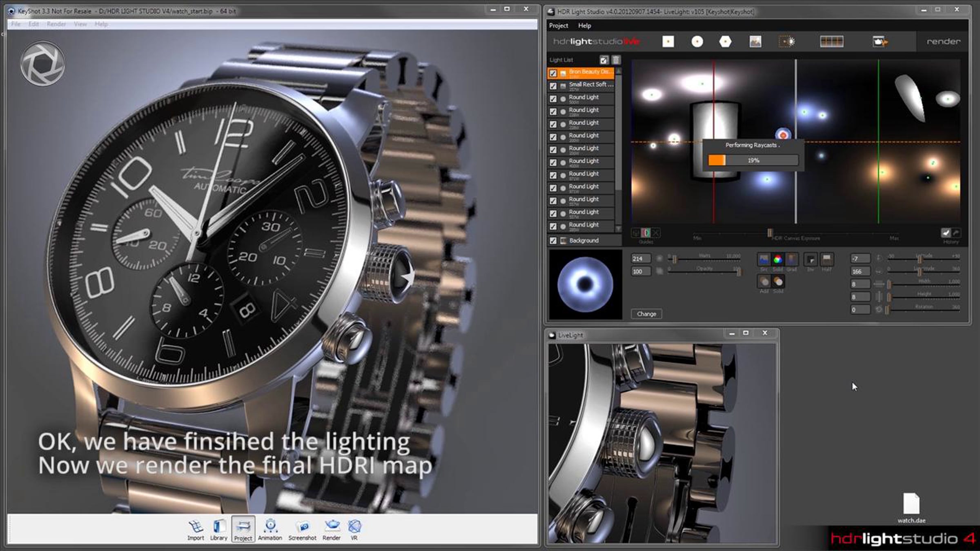Toggle the Background layer checkbox

(x=553, y=241)
